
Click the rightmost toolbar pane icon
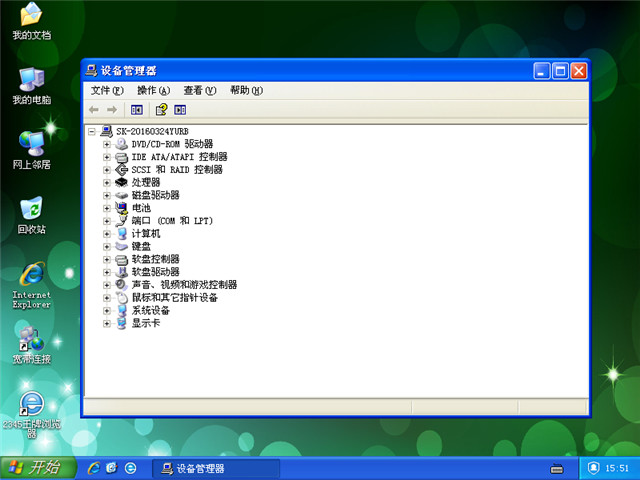(x=180, y=110)
